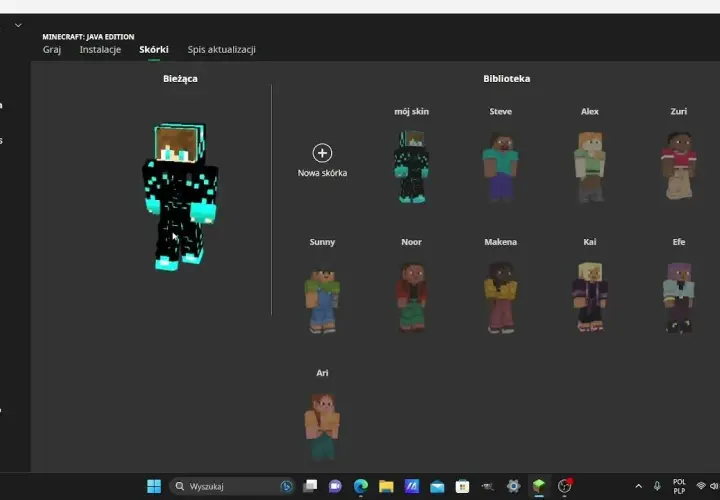The height and width of the screenshot is (500, 720).
Task: Click the Alex name label
Action: (x=590, y=112)
